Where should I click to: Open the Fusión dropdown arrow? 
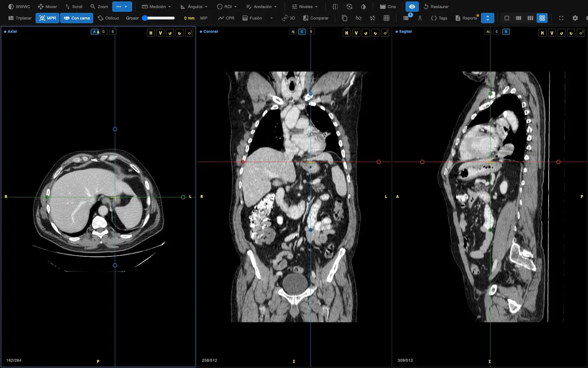point(271,18)
